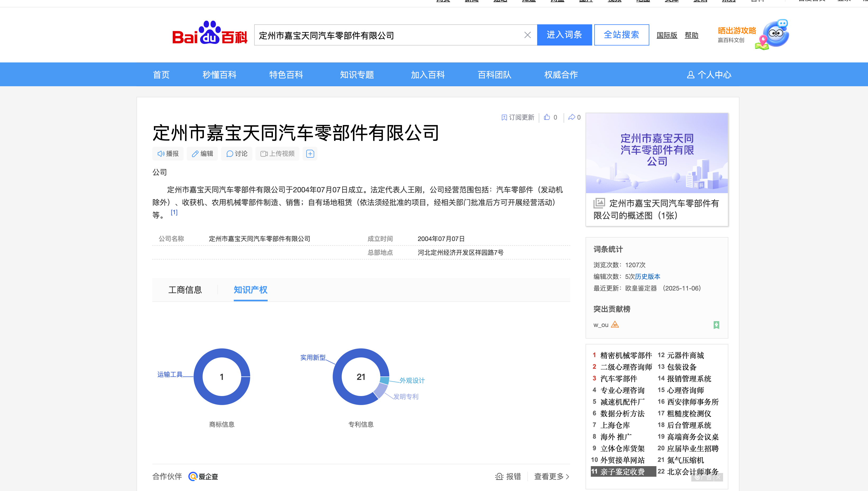The width and height of the screenshot is (868, 491).
Task: Click the citation reference [1]
Action: [174, 212]
